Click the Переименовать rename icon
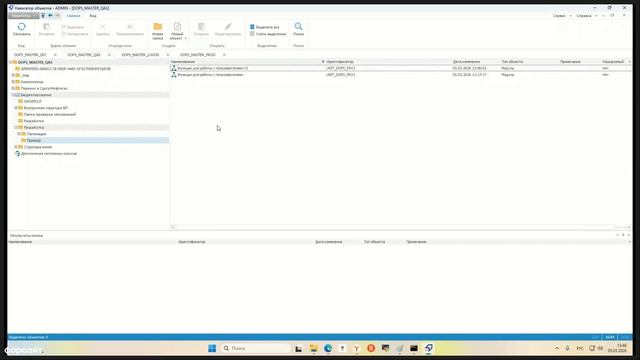The image size is (640, 360). (x=130, y=27)
